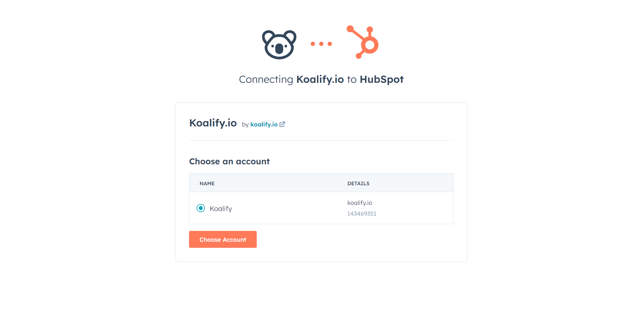Click the Koalify koala logo icon
The height and width of the screenshot is (333, 644).
pyautogui.click(x=279, y=44)
